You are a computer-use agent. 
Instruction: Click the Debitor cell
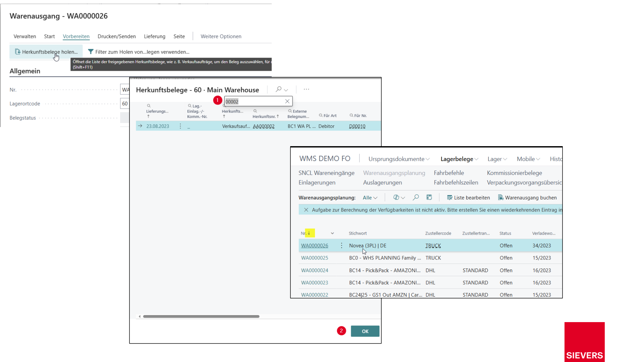(326, 126)
